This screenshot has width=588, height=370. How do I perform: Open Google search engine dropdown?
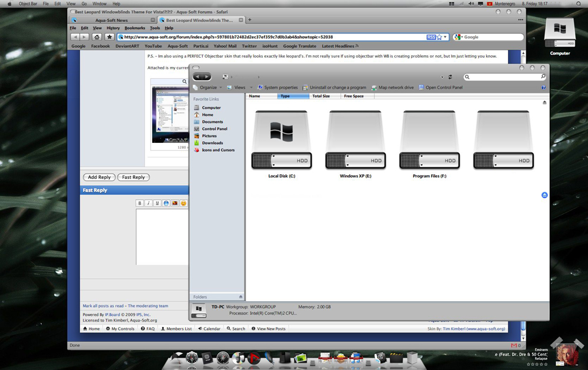pos(458,37)
